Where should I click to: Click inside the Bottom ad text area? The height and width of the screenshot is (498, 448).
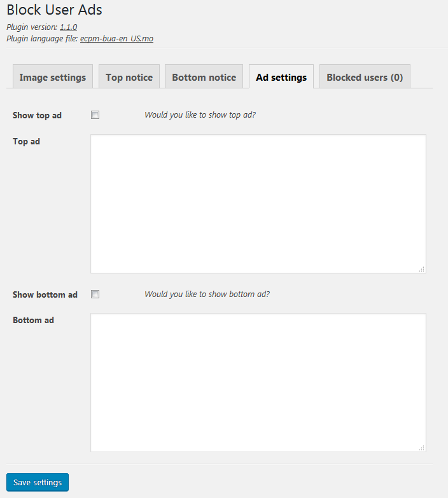click(x=258, y=382)
